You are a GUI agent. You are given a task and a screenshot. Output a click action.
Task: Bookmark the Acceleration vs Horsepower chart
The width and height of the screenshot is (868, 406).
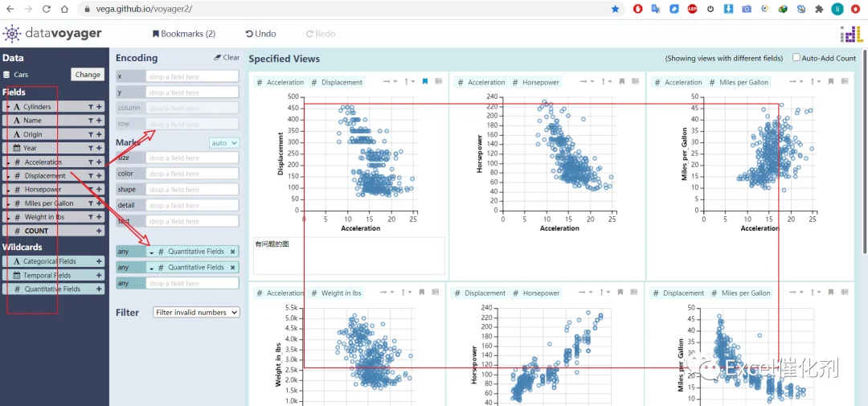[621, 81]
